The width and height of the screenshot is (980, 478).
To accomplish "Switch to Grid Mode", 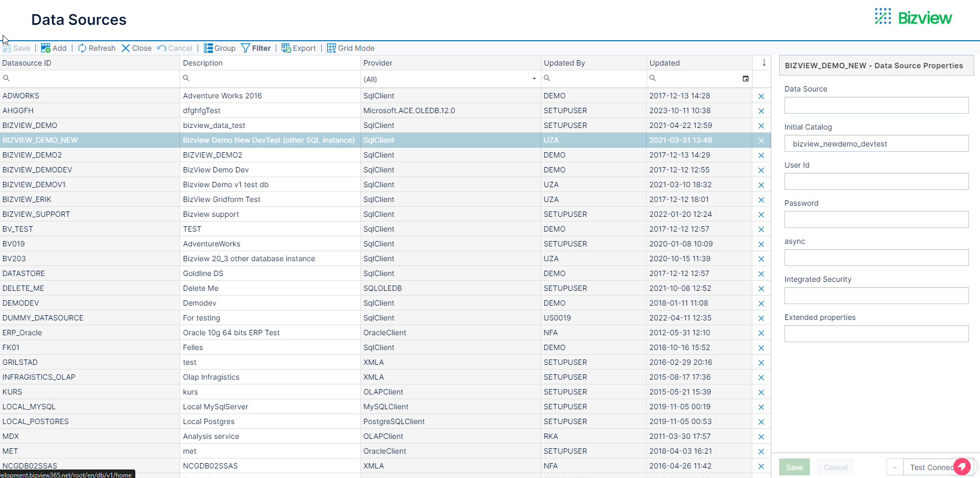I will pyautogui.click(x=351, y=48).
